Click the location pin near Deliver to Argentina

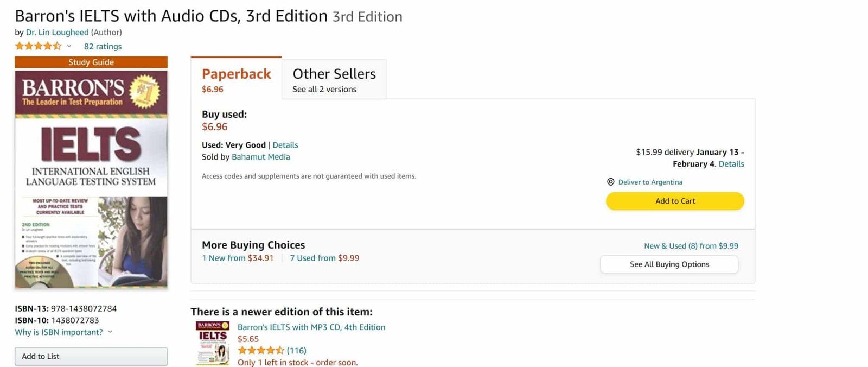tap(610, 182)
